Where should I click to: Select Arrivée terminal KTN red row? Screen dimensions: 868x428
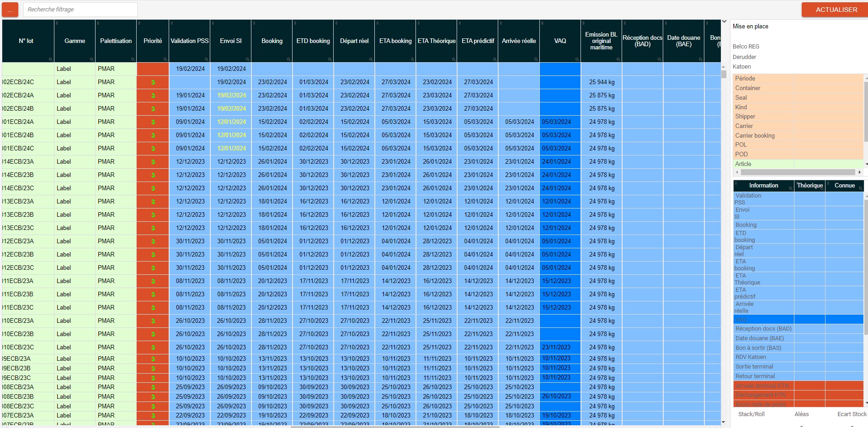(x=798, y=386)
